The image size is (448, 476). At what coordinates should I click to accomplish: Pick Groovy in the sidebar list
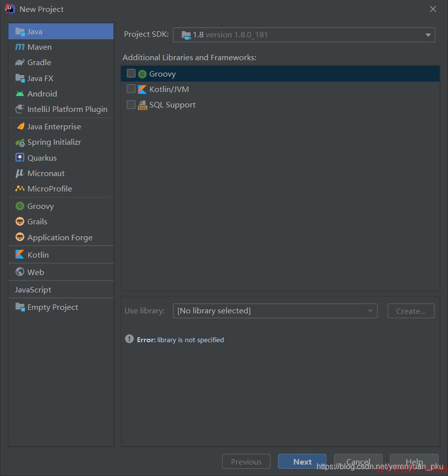(x=61, y=206)
